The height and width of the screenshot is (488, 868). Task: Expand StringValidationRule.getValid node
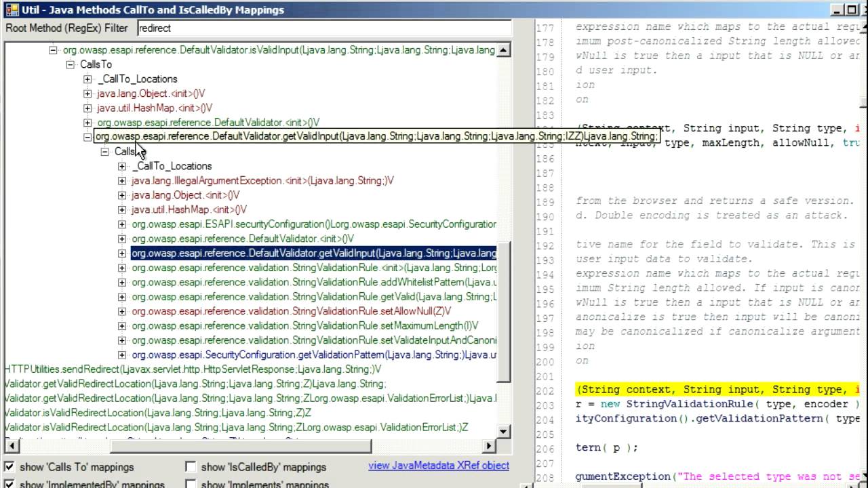[122, 297]
